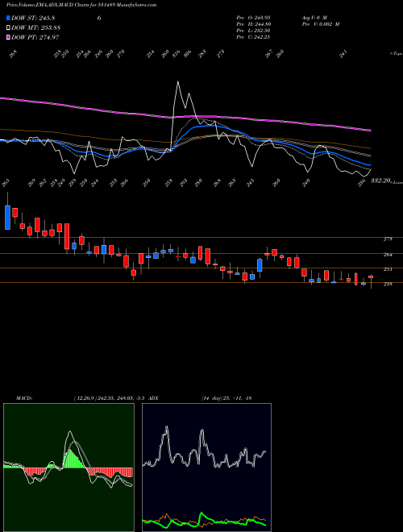This screenshot has width=403, height=532.
Task: Click the 251 price level label
Action: (x=388, y=269)
